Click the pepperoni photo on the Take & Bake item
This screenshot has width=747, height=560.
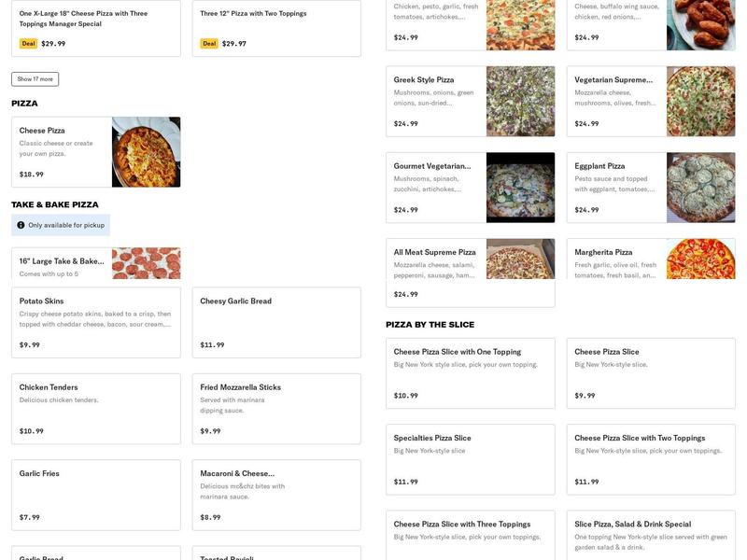click(x=147, y=264)
